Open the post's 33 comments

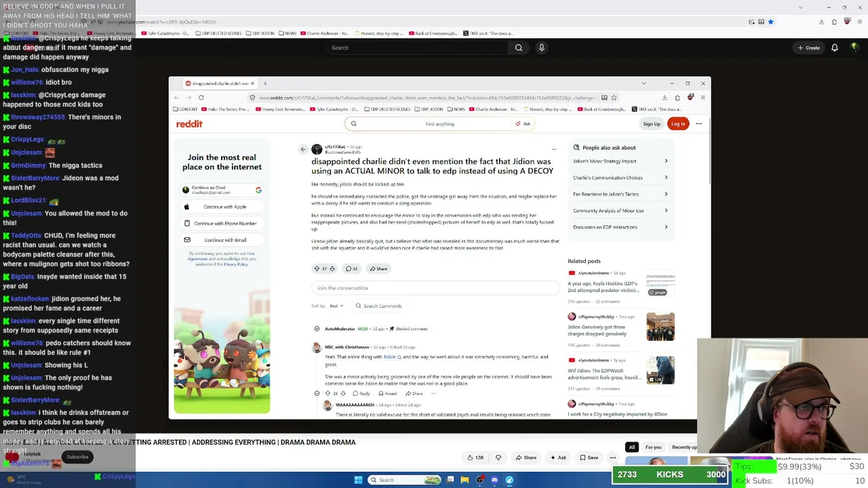351,269
